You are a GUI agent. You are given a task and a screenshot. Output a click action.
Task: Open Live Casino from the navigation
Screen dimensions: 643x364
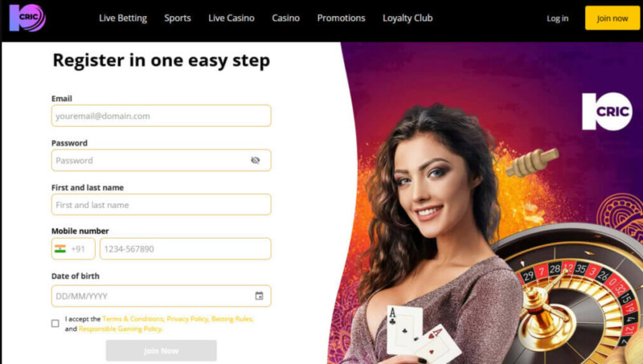point(231,18)
